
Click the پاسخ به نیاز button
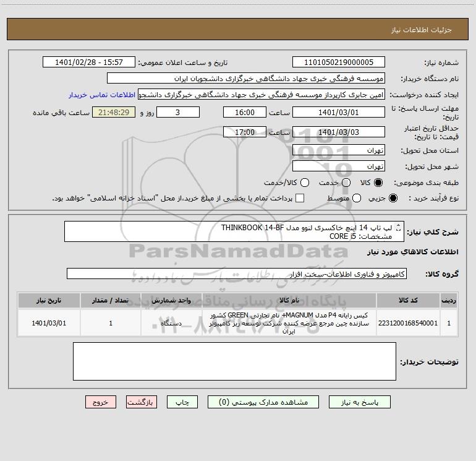359,402
